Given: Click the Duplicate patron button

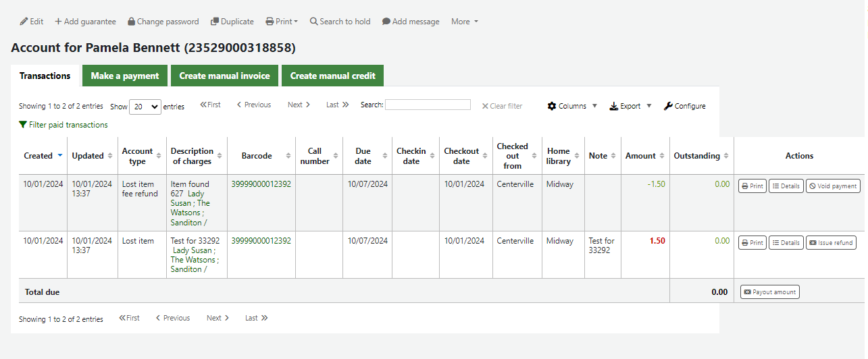Looking at the screenshot, I should tap(232, 22).
